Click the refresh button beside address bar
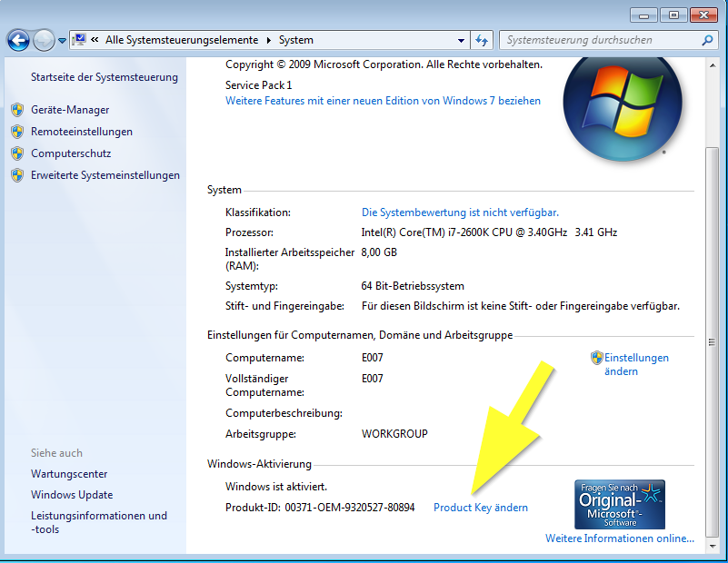 482,40
